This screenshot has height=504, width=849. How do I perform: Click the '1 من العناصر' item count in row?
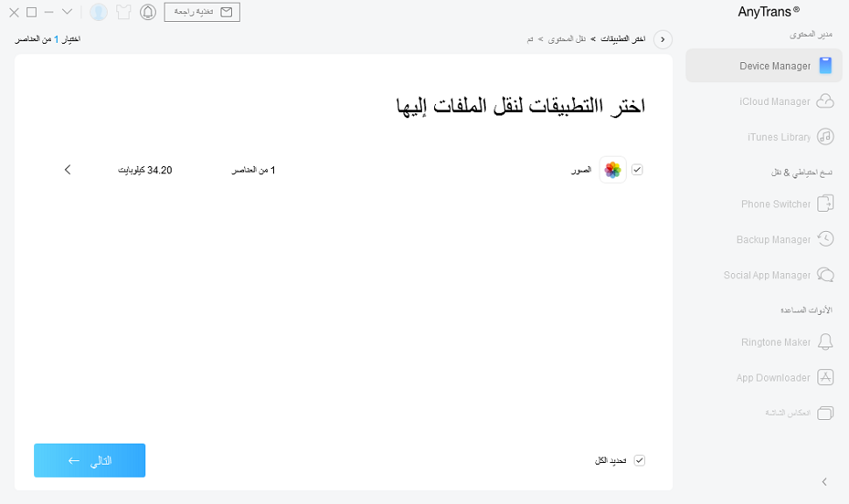click(x=254, y=171)
